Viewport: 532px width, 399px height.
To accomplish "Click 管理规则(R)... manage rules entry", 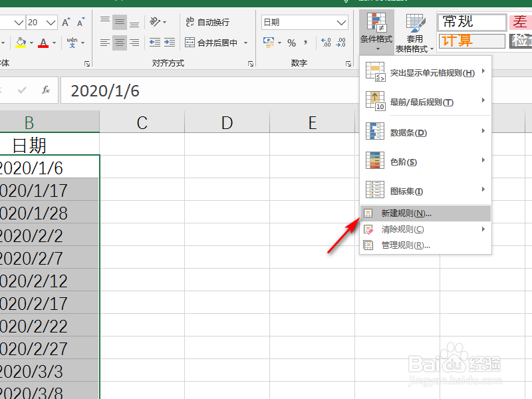I will (426, 245).
